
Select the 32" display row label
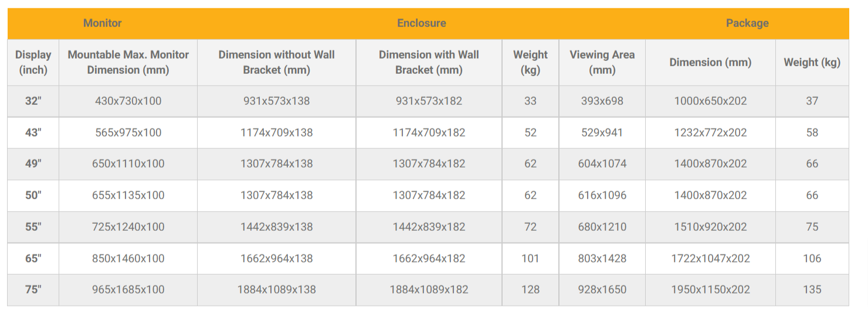coord(33,101)
